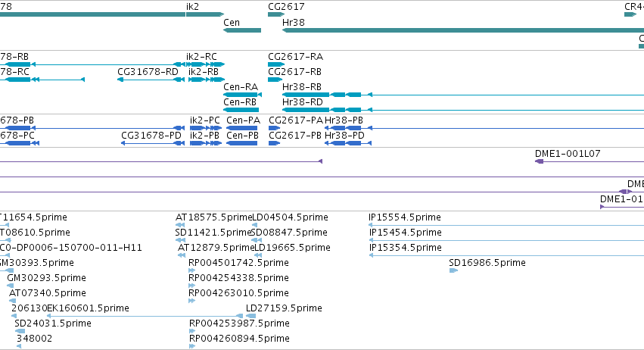Click the Cen gene label
The image size is (644, 350).
232,23
